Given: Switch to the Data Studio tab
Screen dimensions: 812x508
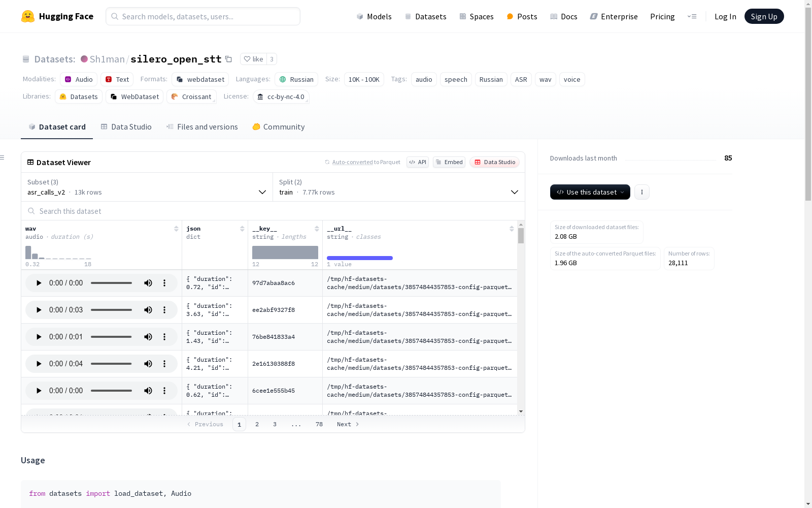Looking at the screenshot, I should pos(126,127).
